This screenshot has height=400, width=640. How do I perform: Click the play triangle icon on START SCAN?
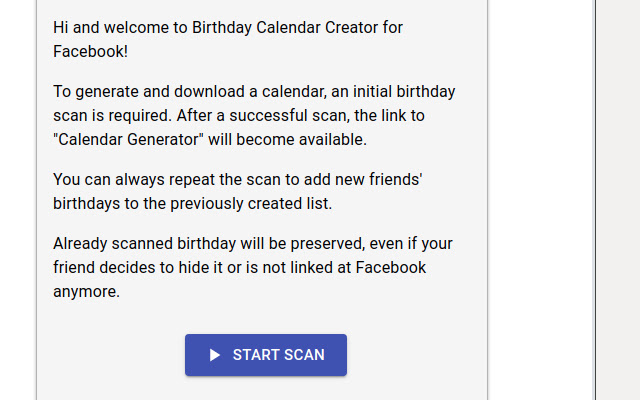pos(215,355)
